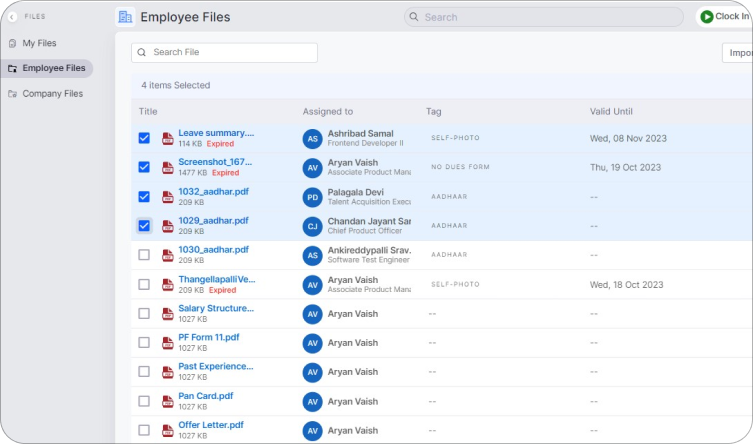Uncheck the Screenshot_167 file checkbox
This screenshot has height=444, width=753.
coord(144,167)
